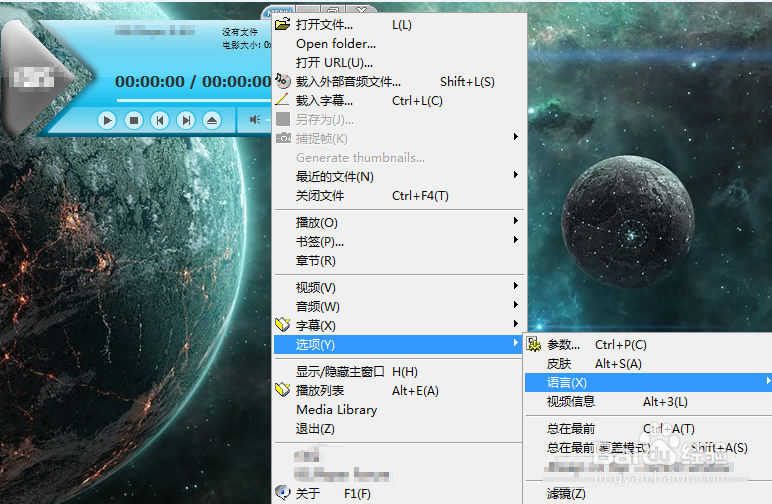Click the info icon beside 关于
Viewport: 772px width, 504px height.
283,493
